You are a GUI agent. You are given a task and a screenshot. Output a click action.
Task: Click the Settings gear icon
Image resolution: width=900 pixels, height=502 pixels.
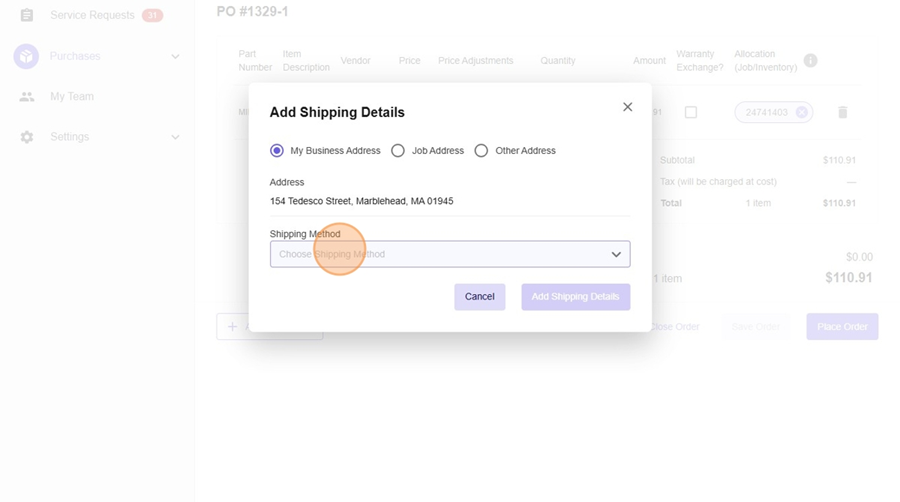point(27,137)
